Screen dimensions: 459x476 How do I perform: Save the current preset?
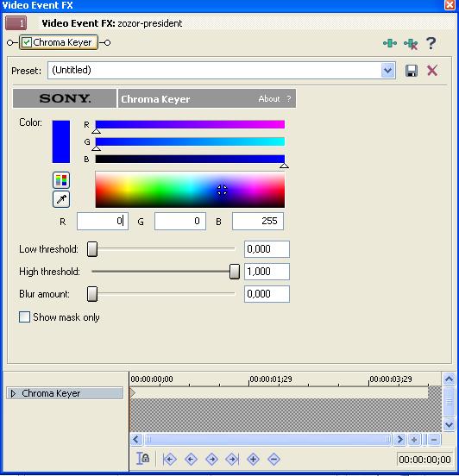412,71
